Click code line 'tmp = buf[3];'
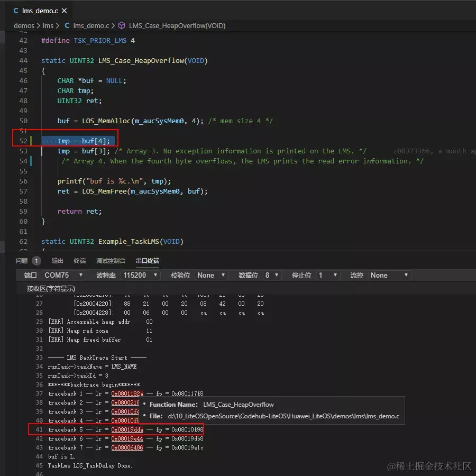 tap(84, 151)
